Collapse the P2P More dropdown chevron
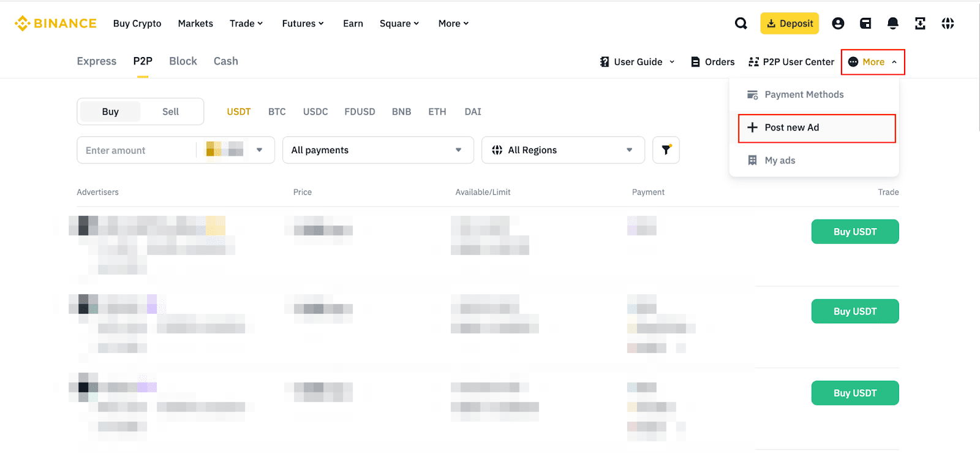 coord(894,62)
